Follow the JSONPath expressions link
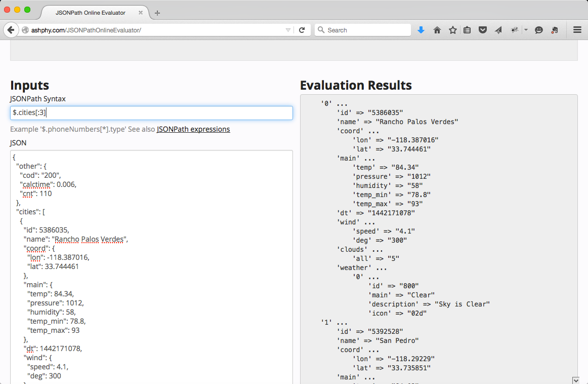Viewport: 588px width, 384px height. [x=193, y=129]
